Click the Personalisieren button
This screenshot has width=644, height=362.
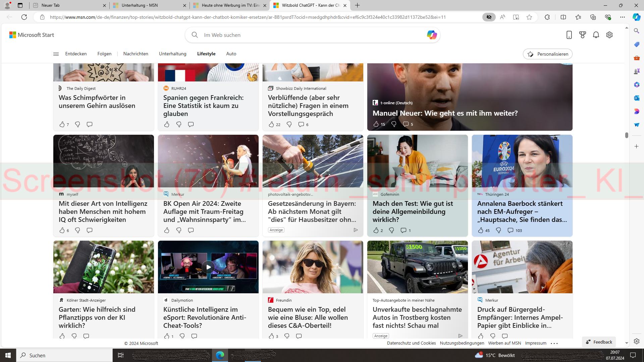point(547,54)
